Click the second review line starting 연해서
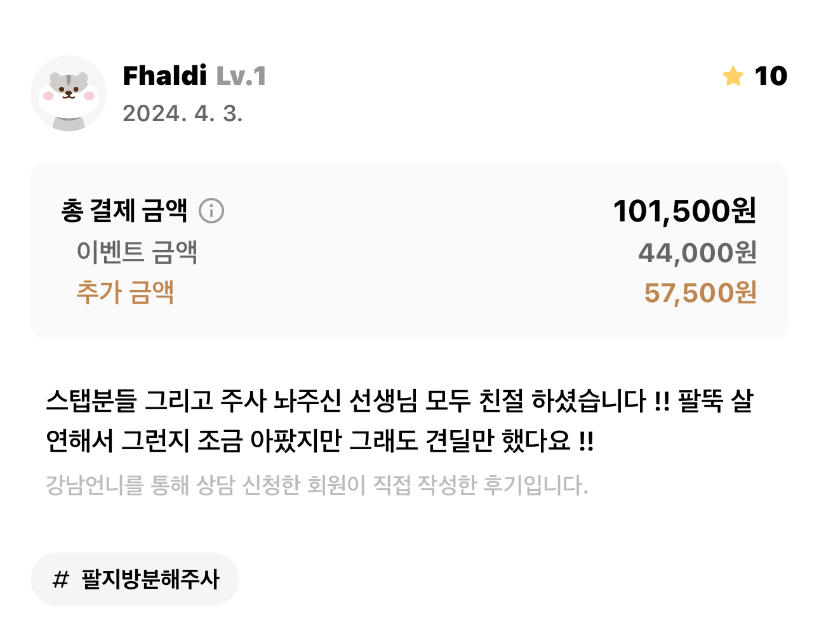 coord(320,440)
